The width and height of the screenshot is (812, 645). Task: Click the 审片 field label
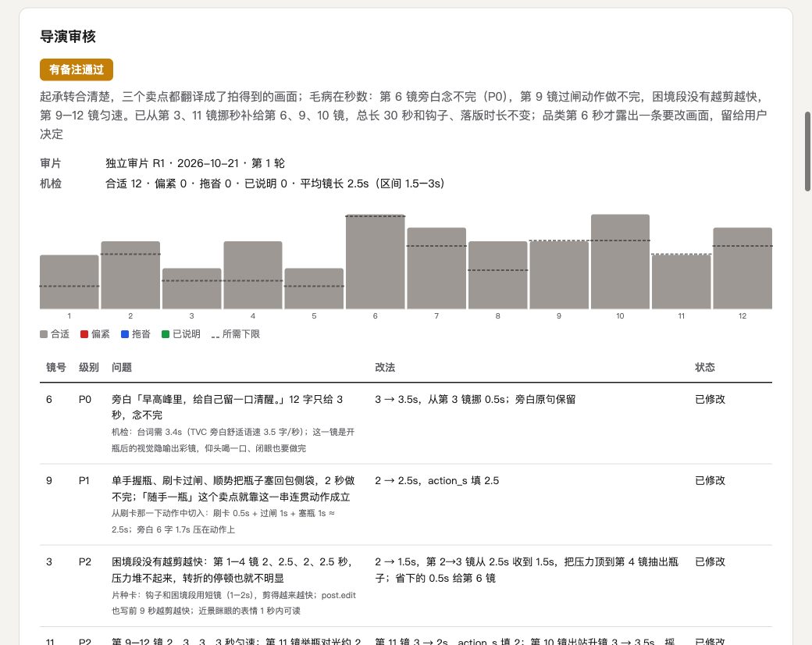pyautogui.click(x=51, y=163)
